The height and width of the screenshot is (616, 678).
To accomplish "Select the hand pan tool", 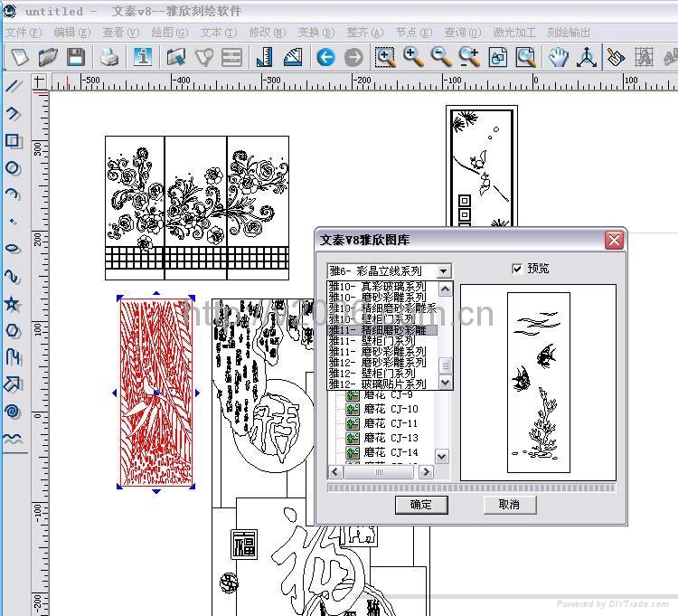I will tap(558, 57).
